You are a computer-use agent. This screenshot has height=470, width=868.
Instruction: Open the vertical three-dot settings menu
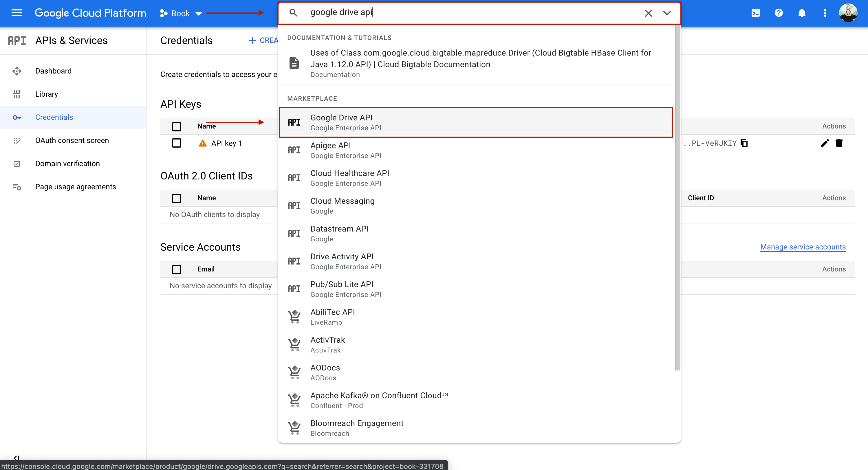[x=825, y=13]
